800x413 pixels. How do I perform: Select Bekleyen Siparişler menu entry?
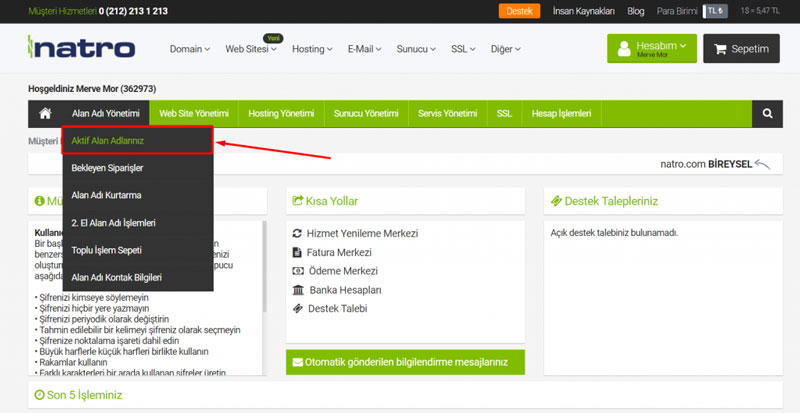138,168
